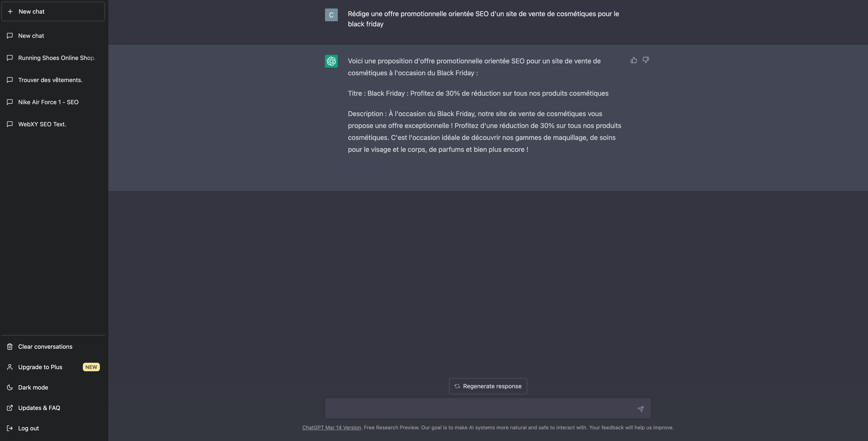Select Nike Air Force 1 - SEO chat
The width and height of the screenshot is (868, 441).
[x=53, y=102]
